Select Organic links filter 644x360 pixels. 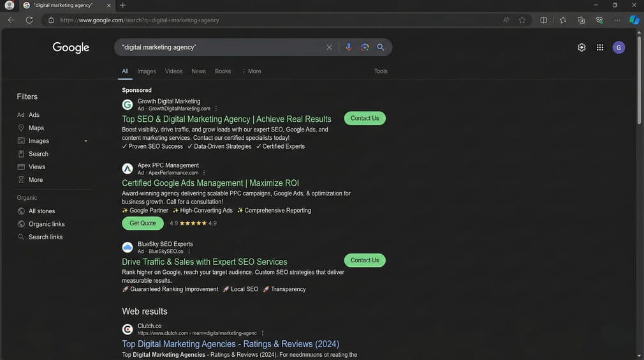41,224
